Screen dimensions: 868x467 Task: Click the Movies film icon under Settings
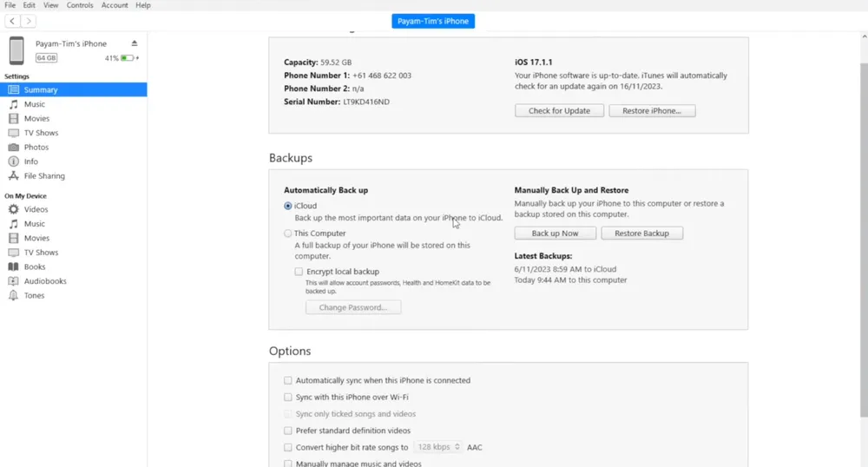[13, 118]
